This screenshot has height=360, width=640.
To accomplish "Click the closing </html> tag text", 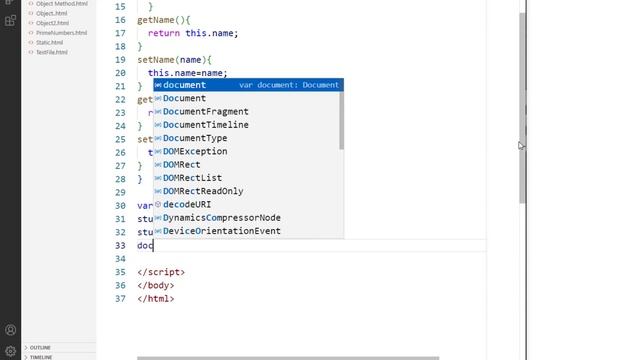I will click(156, 299).
